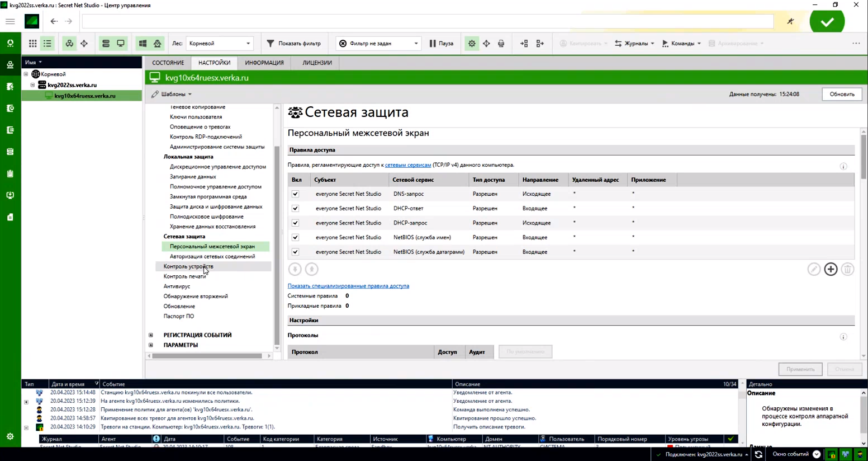
Task: Click the settings gear icon in toolbar
Action: tap(472, 44)
